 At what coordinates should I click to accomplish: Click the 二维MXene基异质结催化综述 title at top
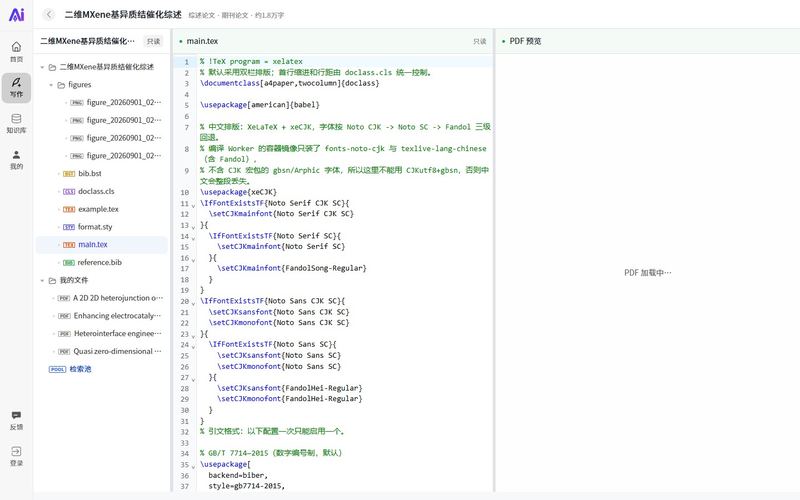pyautogui.click(x=123, y=15)
